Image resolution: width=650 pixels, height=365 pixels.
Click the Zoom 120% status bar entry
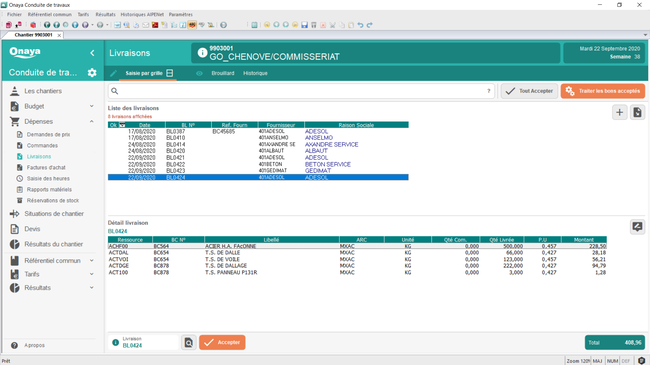(578, 361)
